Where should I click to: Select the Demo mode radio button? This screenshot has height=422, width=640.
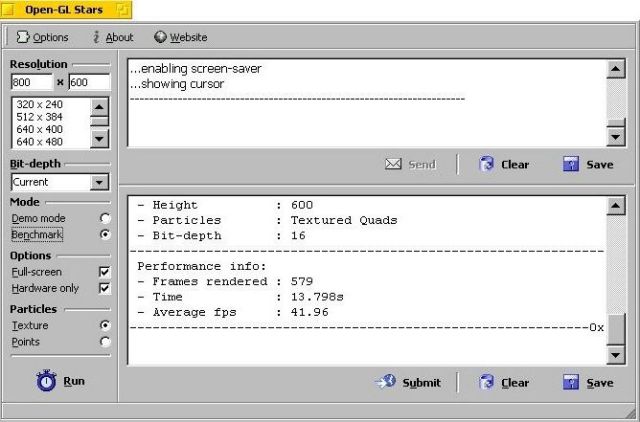[105, 218]
